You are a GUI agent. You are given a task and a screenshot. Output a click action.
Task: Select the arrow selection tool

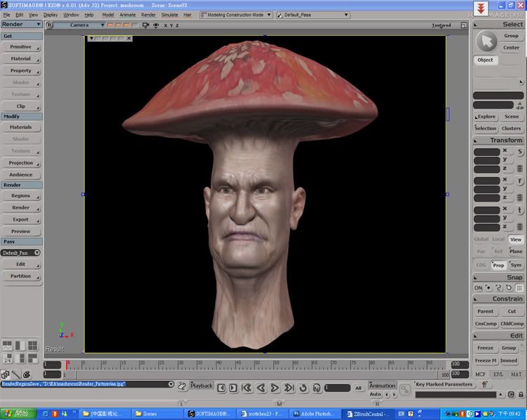(x=486, y=41)
